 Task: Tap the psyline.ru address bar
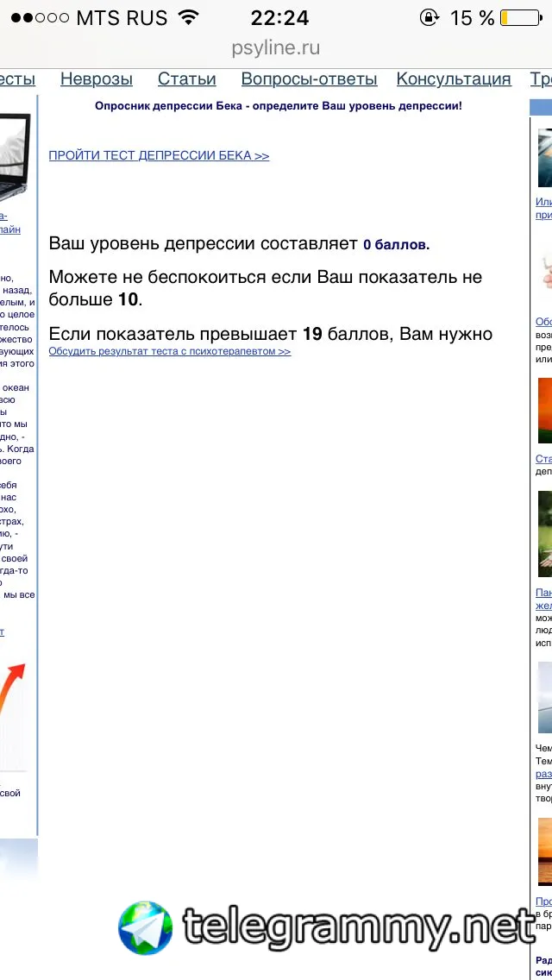click(x=276, y=48)
